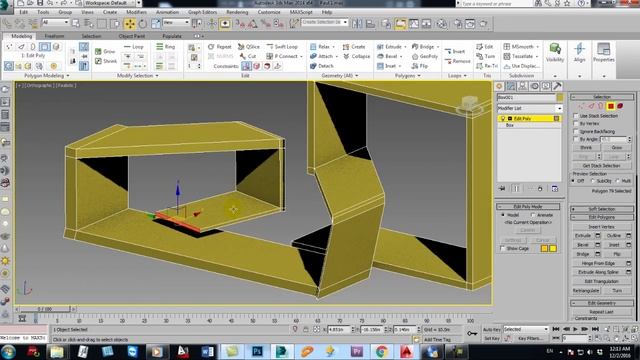Click the Insert Vertex button

tap(602, 227)
